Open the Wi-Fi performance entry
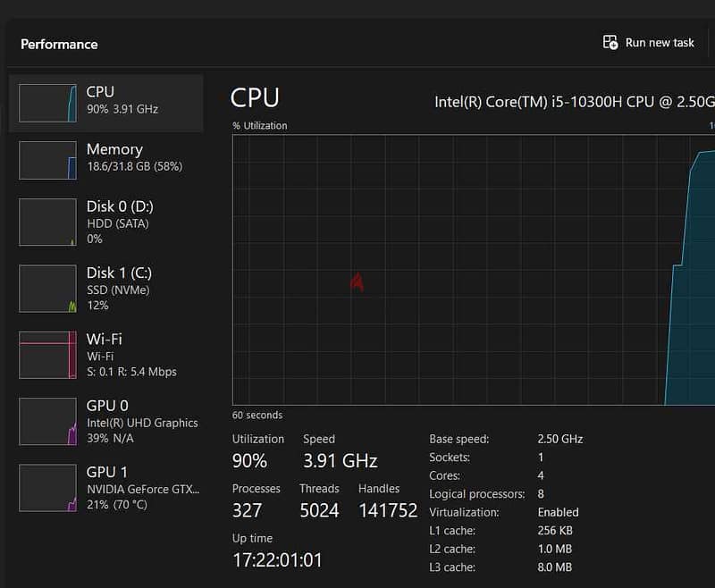The width and height of the screenshot is (715, 588). (x=105, y=355)
